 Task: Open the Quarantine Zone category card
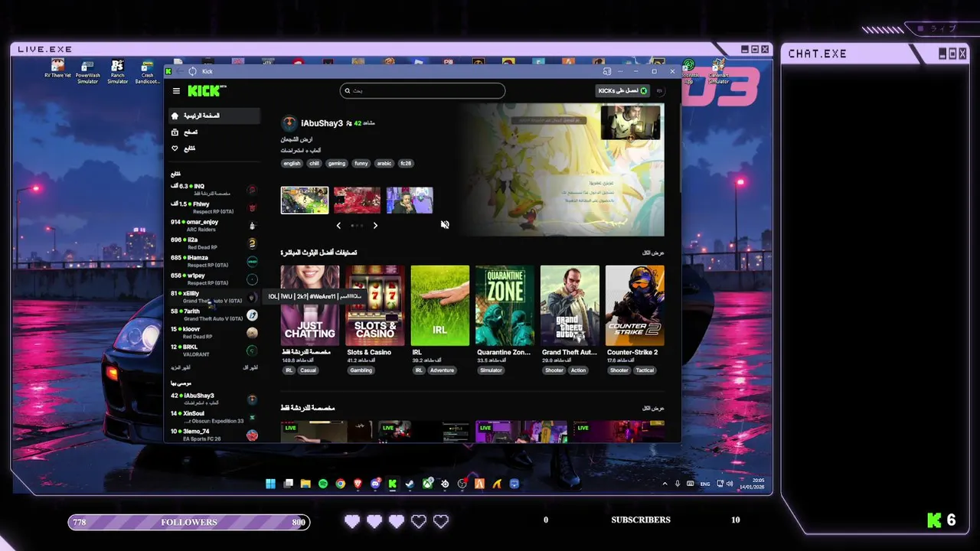click(505, 305)
